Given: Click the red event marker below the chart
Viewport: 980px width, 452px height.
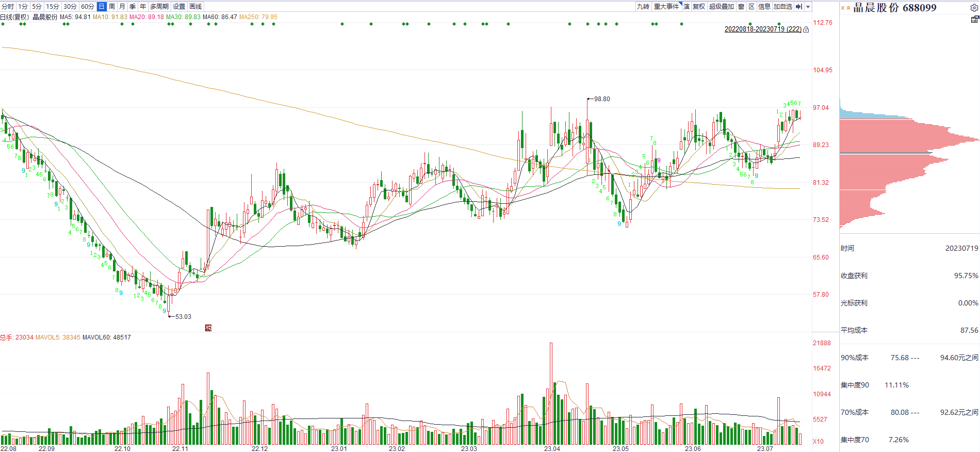Looking at the screenshot, I should [208, 328].
